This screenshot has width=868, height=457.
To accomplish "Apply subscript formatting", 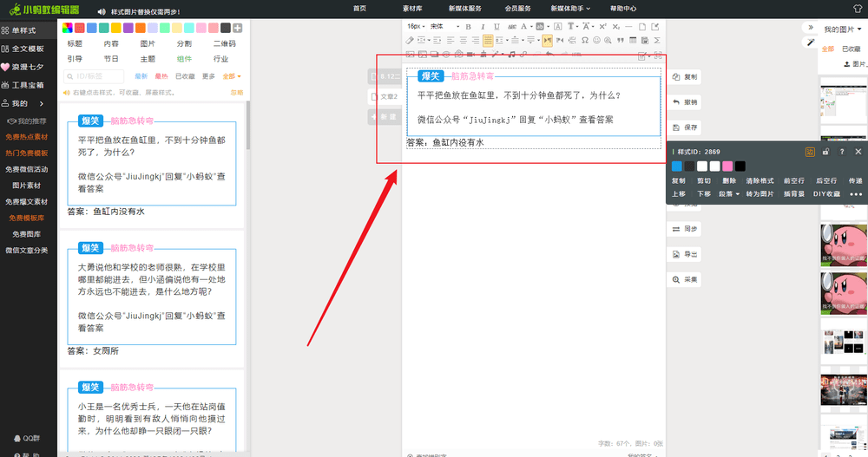I will point(615,27).
